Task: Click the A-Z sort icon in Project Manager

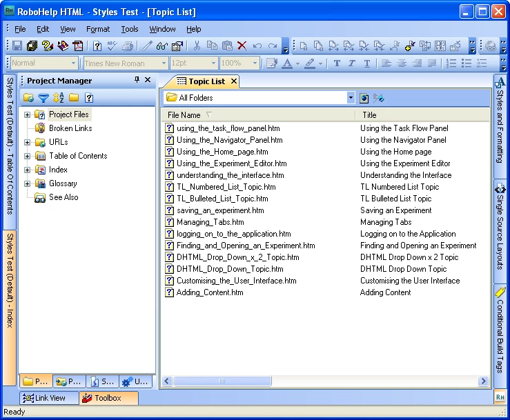Action: pyautogui.click(x=59, y=97)
